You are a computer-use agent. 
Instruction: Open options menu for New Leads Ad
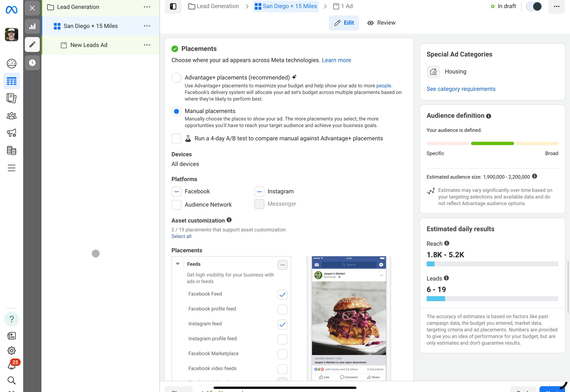[147, 45]
